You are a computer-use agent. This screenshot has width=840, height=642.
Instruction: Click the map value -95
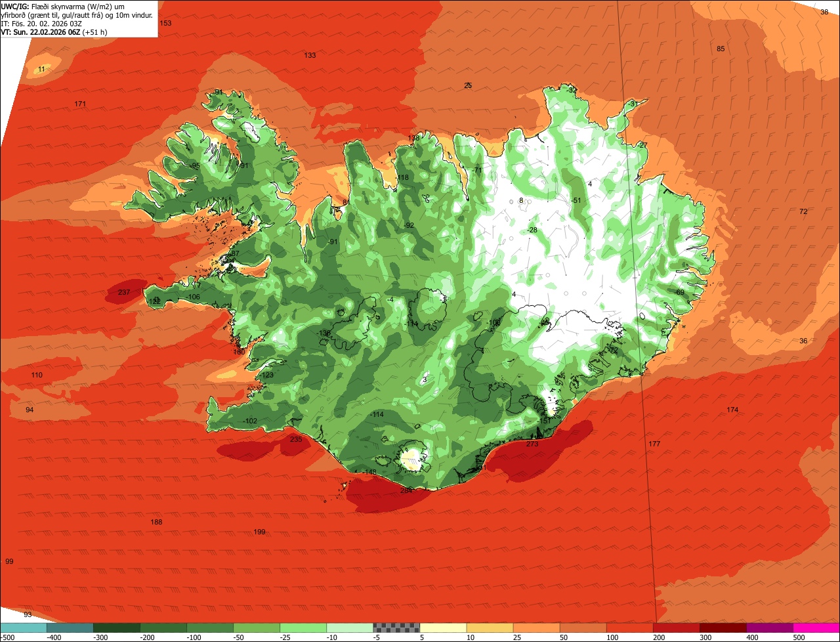click(195, 165)
